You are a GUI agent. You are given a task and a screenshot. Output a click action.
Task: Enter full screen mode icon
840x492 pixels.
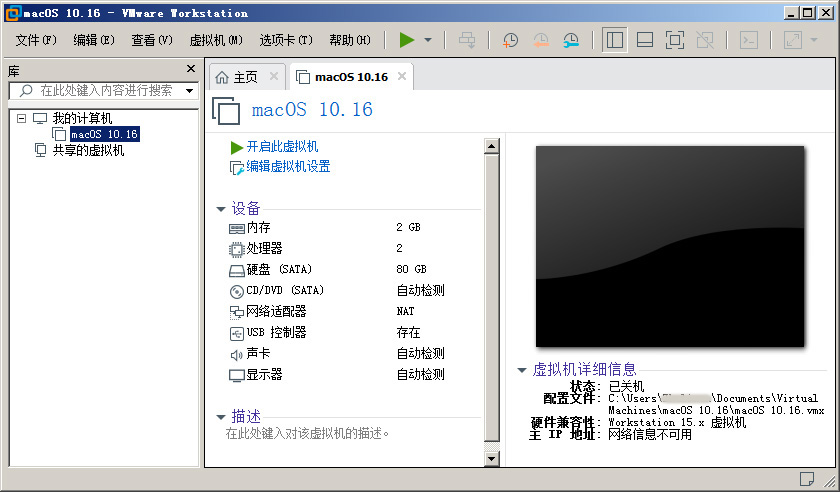tap(674, 40)
